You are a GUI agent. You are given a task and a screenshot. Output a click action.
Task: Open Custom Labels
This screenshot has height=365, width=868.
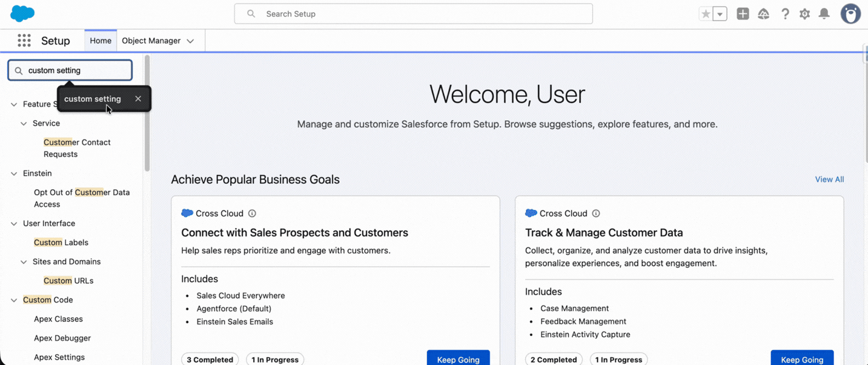pyautogui.click(x=61, y=243)
